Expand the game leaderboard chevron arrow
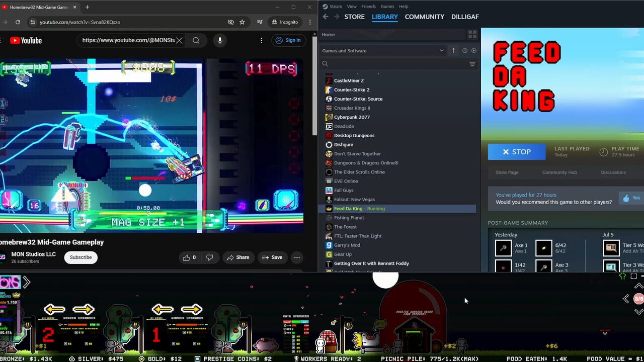The height and width of the screenshot is (362, 644). (x=27, y=283)
